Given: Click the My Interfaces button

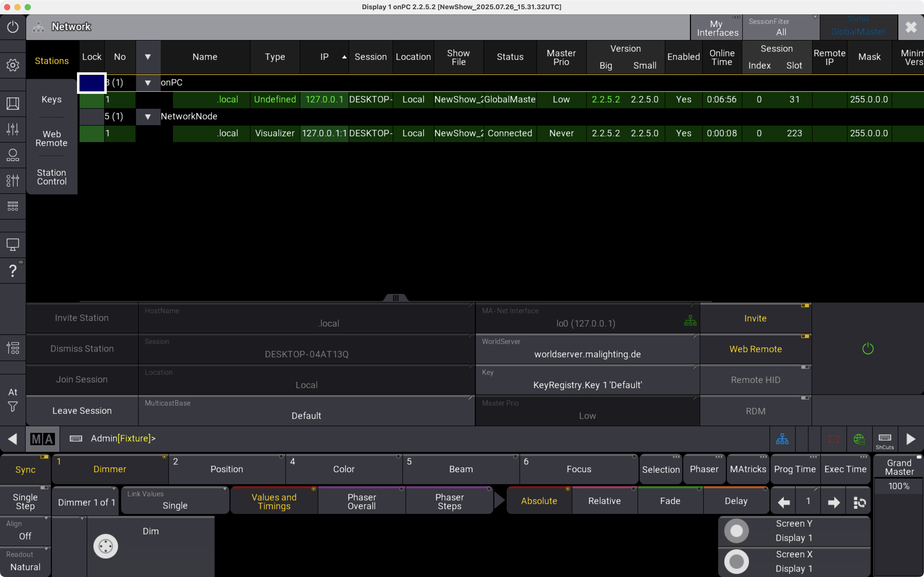Looking at the screenshot, I should (717, 28).
